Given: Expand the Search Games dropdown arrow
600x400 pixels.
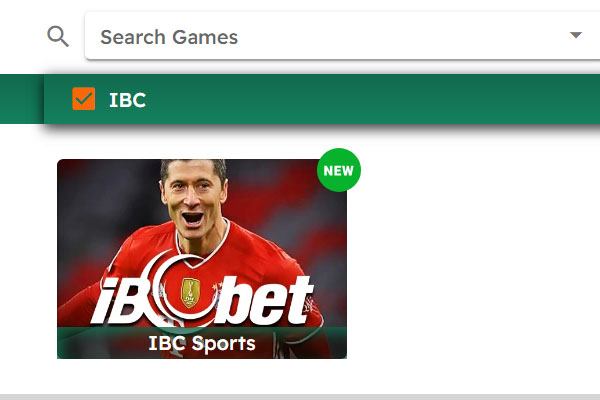Looking at the screenshot, I should tap(576, 35).
